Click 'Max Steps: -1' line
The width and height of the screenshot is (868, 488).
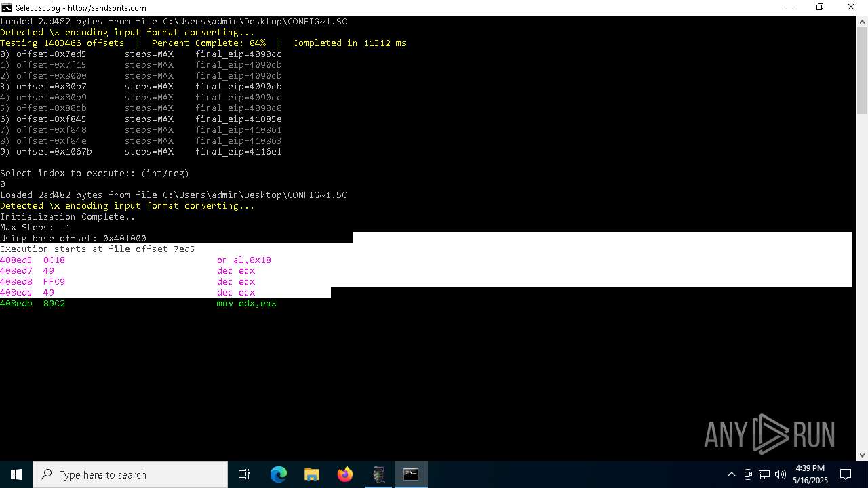pos(35,228)
